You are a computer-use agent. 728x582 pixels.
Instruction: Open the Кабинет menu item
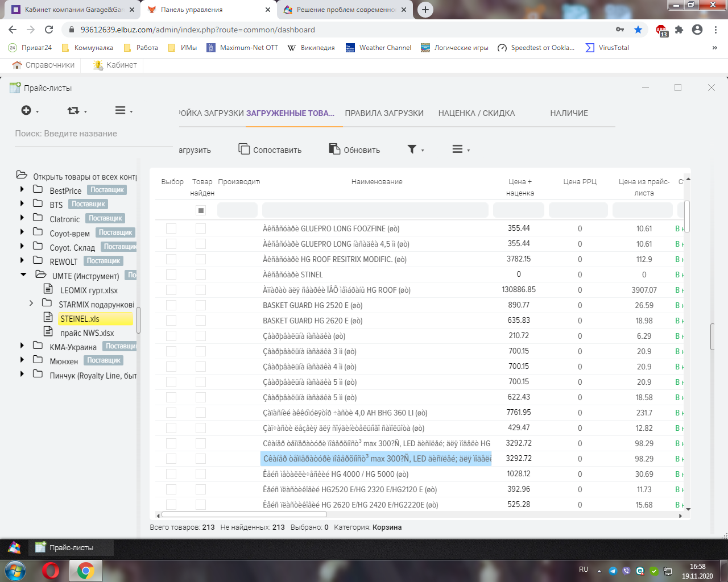click(115, 65)
